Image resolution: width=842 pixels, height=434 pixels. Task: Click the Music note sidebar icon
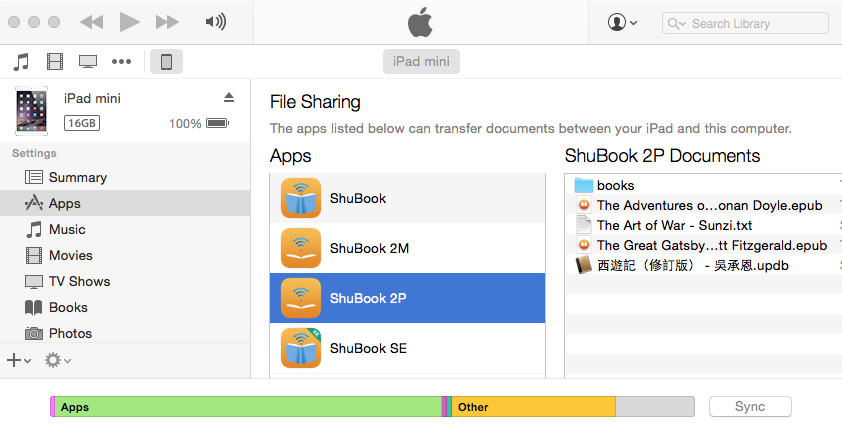point(34,229)
